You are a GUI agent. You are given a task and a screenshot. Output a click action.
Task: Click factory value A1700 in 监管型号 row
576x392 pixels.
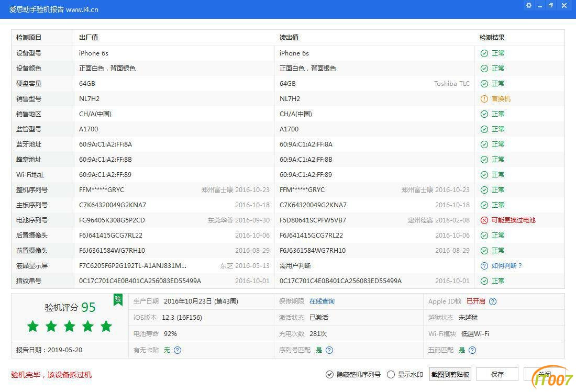88,129
